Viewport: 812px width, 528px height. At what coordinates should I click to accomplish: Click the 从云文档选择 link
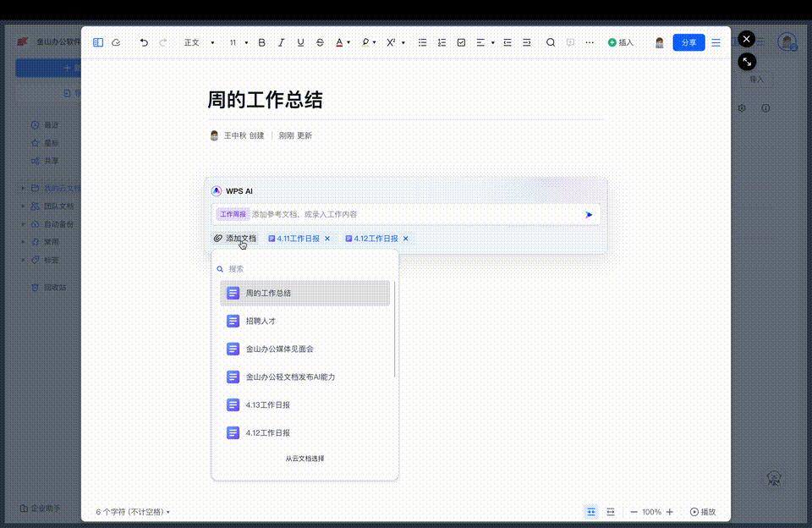(x=307, y=458)
